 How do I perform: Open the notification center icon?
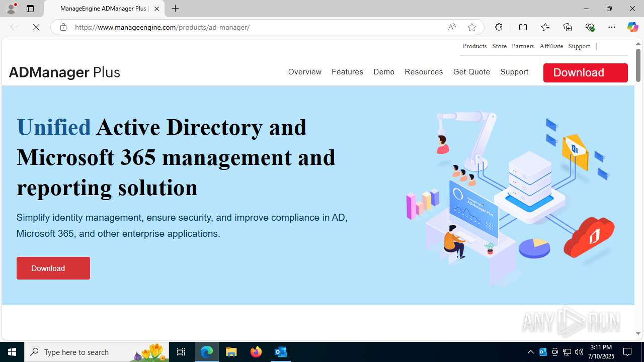coord(628,352)
